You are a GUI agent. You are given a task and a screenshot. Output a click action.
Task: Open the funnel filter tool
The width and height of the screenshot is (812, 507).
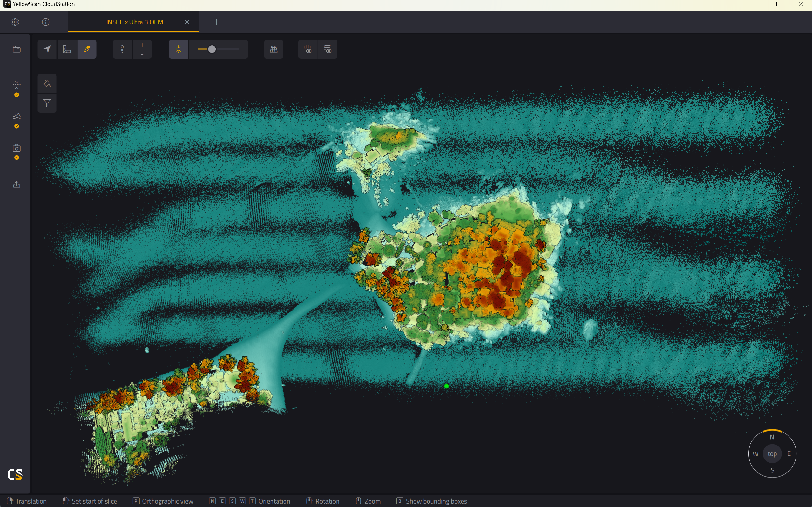coord(47,103)
